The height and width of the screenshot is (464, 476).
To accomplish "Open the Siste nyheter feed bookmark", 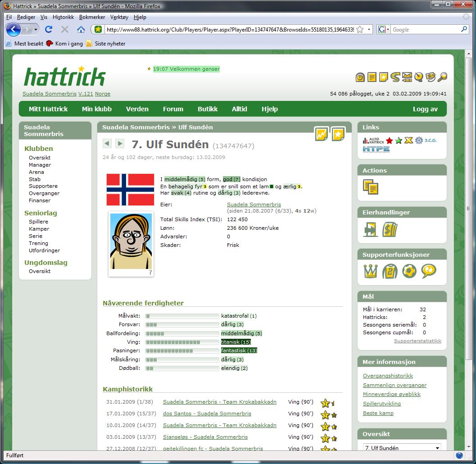I will point(106,43).
